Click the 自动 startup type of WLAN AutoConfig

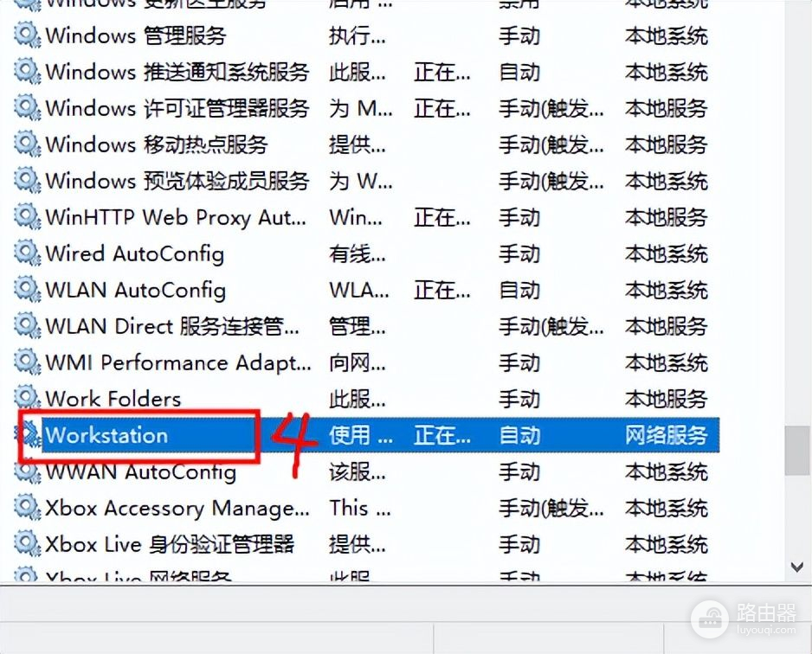(x=519, y=290)
